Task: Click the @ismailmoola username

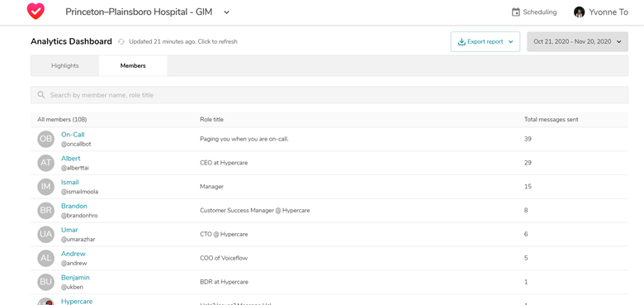Action: point(80,192)
